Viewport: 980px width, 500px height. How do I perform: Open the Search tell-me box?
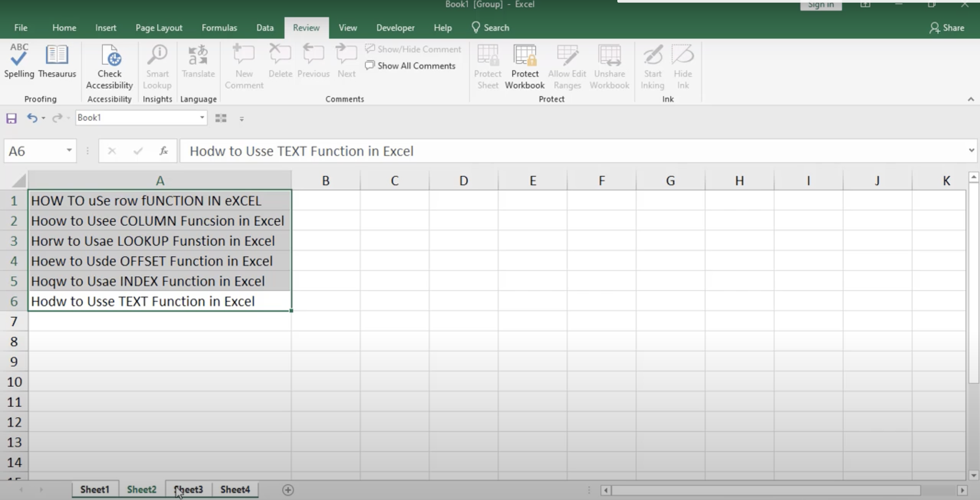pyautogui.click(x=490, y=28)
